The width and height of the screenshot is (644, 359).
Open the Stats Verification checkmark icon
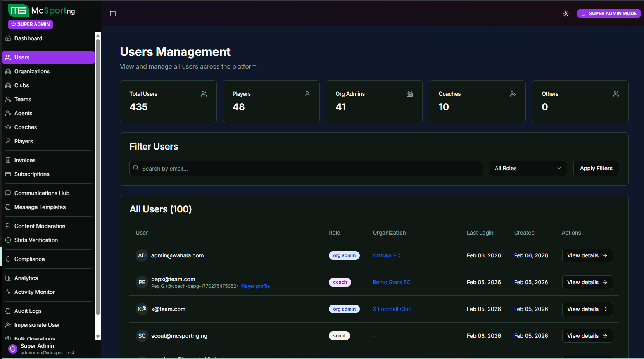click(x=8, y=240)
